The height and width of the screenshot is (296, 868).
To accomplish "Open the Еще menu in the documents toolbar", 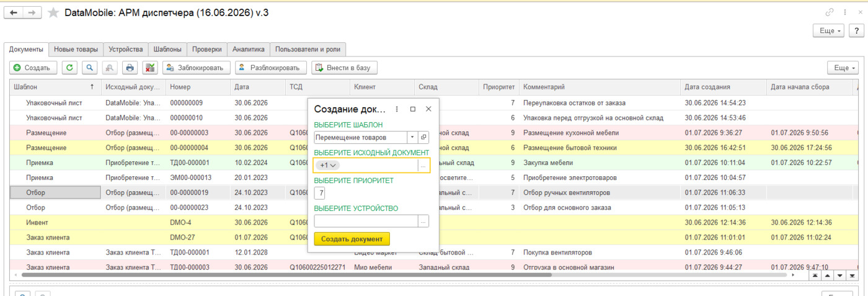I will pos(842,68).
